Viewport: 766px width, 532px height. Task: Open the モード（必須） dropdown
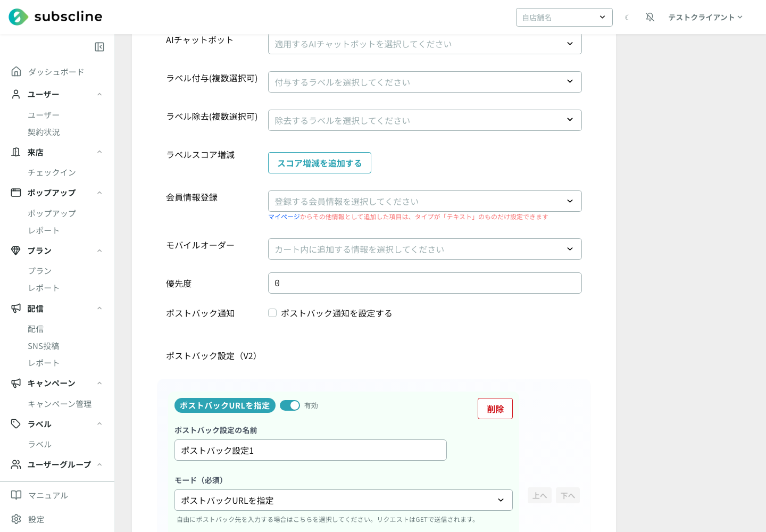click(344, 500)
